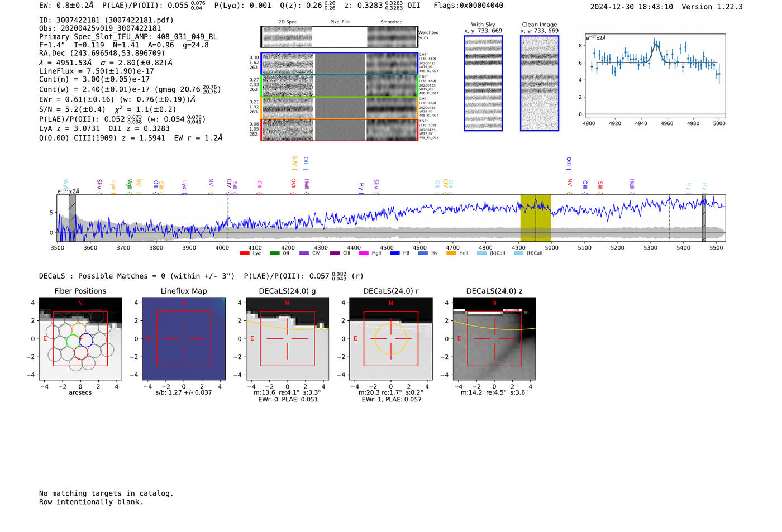
Task: Open the DECaLS(24.0) r cutout
Action: point(390,339)
